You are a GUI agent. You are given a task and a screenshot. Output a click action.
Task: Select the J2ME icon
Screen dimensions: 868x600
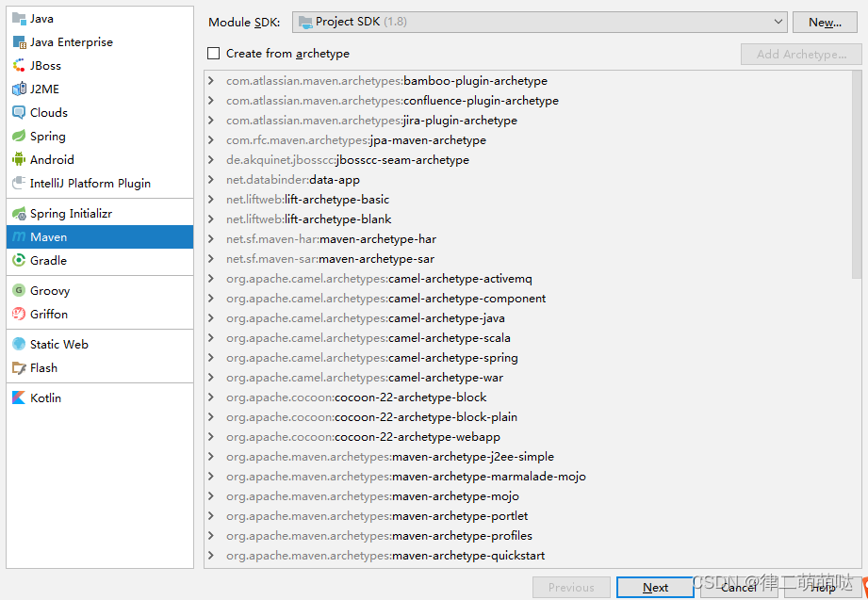(x=19, y=89)
